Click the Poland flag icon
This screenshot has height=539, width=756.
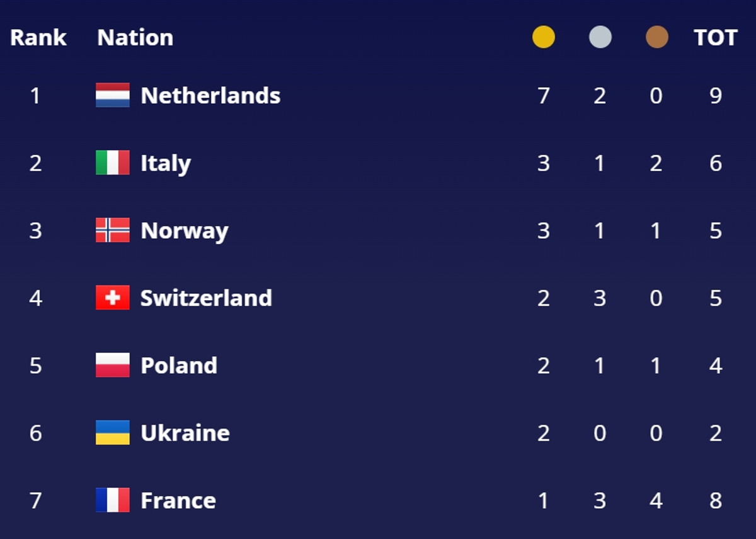113,365
